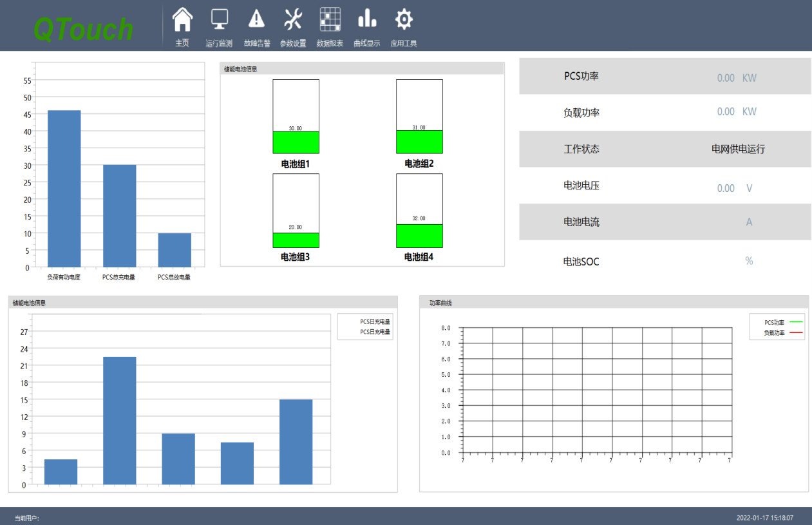812x525 pixels.
Task: Click the 电池组3 battery level gauge
Action: tap(296, 211)
